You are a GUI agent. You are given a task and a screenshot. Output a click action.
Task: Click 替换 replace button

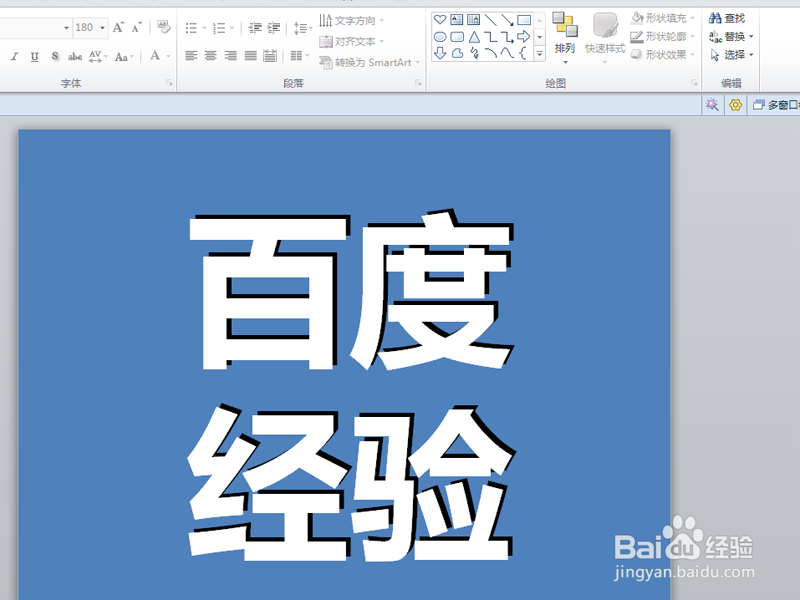[731, 37]
